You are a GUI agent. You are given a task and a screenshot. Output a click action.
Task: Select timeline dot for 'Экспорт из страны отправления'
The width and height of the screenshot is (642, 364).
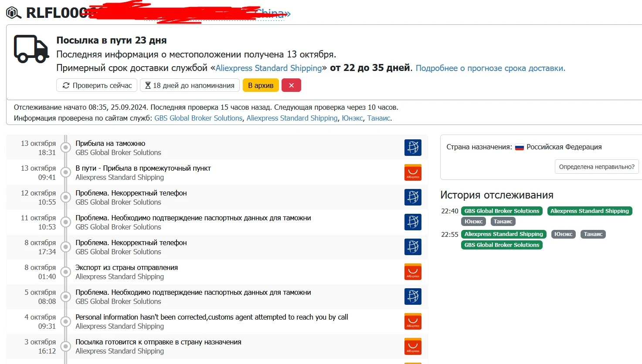(65, 272)
